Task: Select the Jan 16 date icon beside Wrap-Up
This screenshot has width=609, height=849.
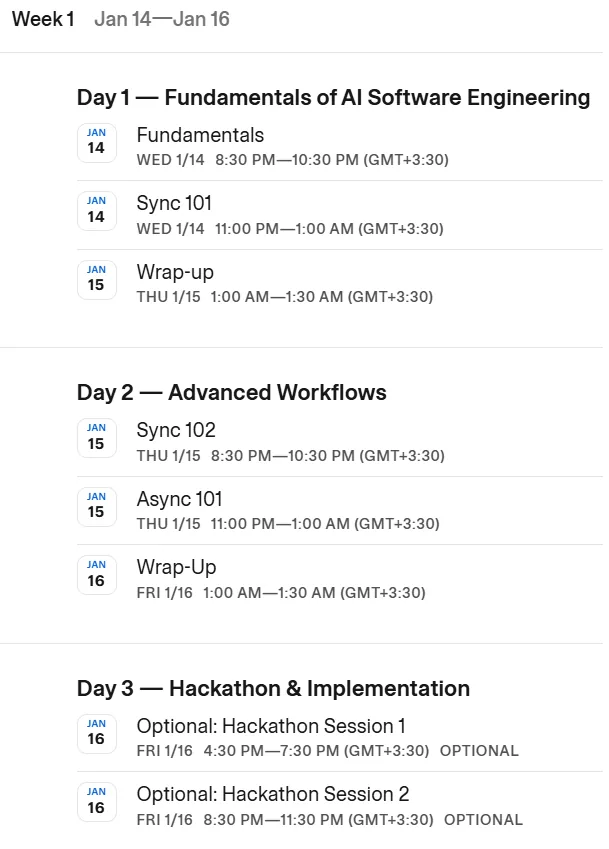Action: 96,575
